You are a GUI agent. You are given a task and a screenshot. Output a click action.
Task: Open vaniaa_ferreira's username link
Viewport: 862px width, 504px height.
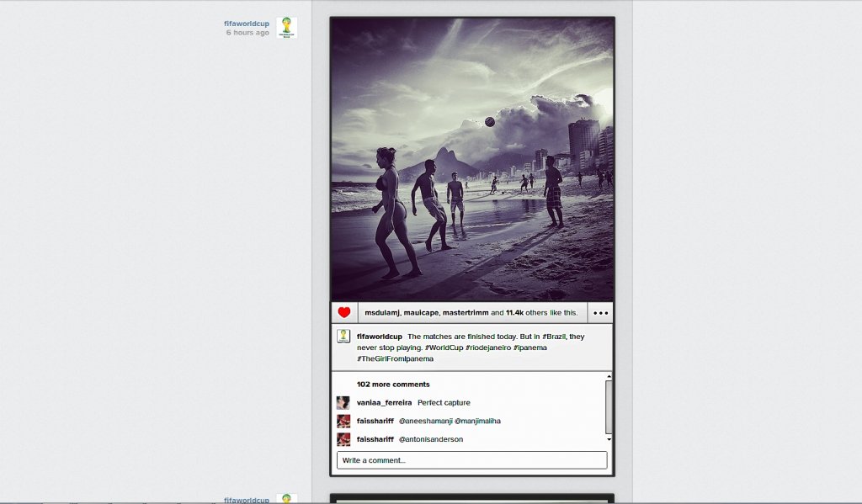(384, 402)
